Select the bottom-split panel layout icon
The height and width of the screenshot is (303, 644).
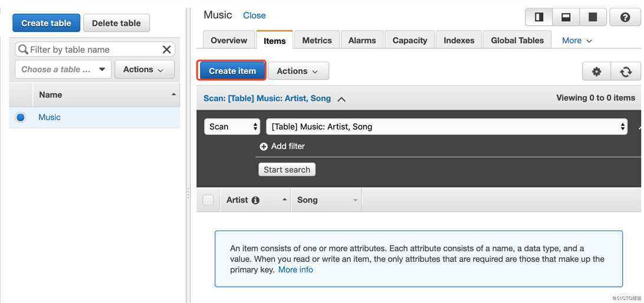point(566,17)
